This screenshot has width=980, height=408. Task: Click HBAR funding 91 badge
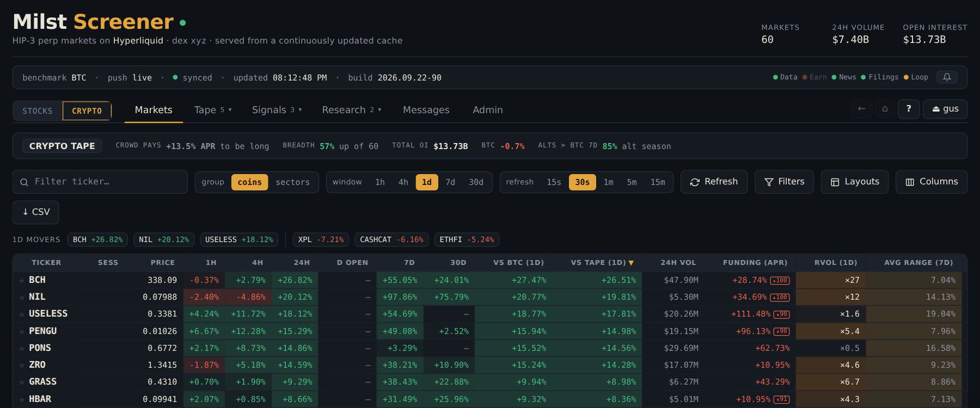pos(781,400)
